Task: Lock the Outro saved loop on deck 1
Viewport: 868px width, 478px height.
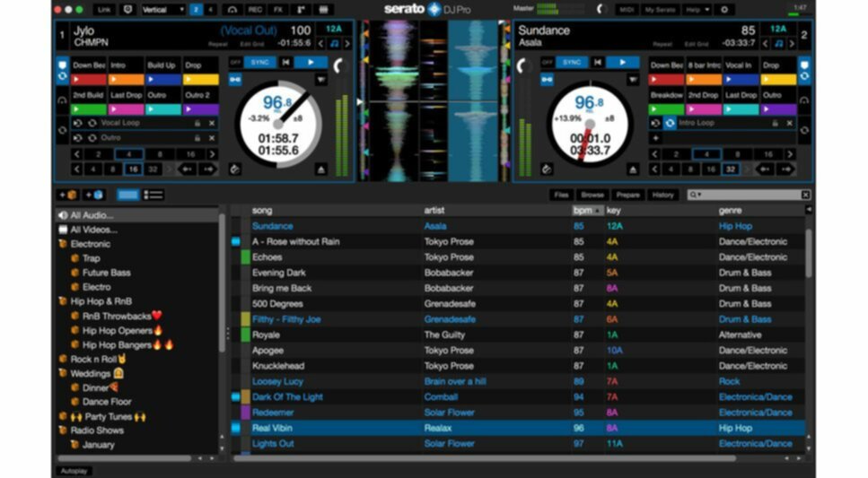Action: 197,138
